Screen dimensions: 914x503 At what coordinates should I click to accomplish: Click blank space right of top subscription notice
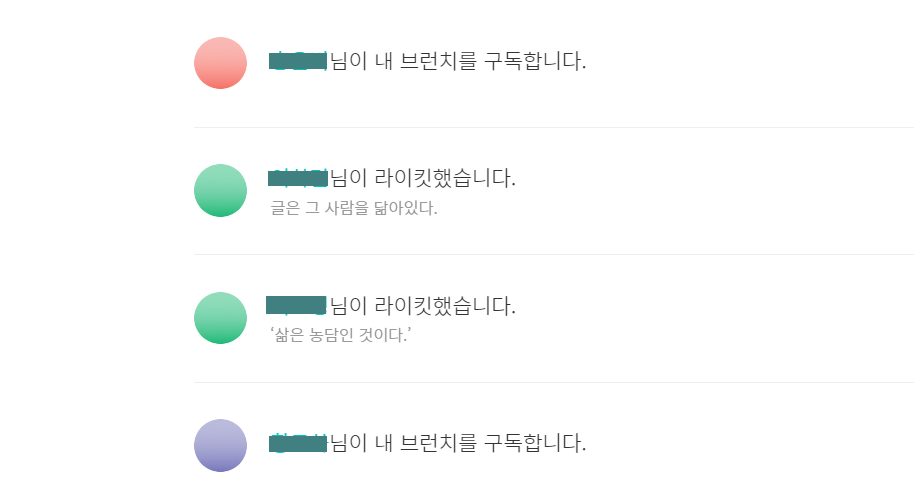pos(750,61)
